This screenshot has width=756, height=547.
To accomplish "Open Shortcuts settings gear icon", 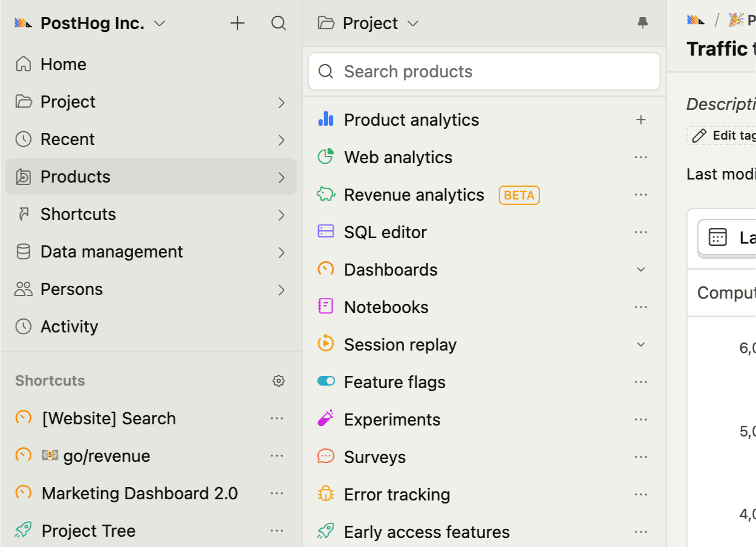I will (x=278, y=381).
